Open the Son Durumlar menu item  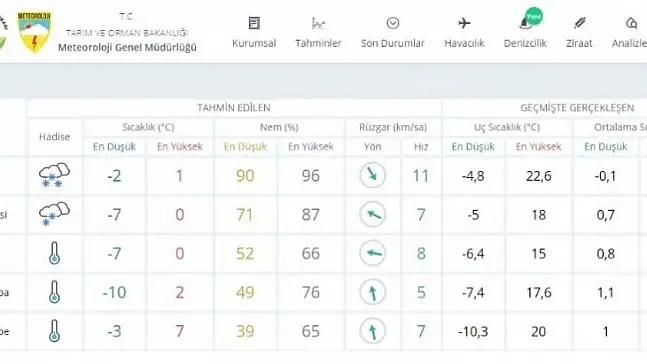(x=392, y=43)
